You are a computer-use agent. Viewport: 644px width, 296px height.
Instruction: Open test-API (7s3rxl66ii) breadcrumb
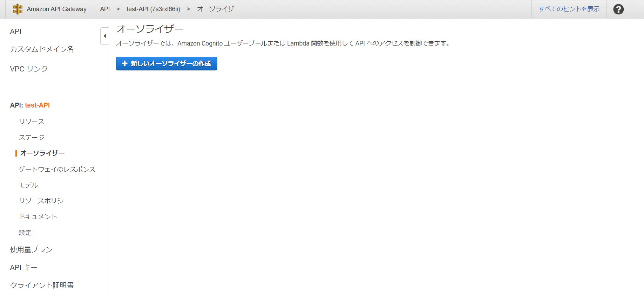tap(153, 9)
